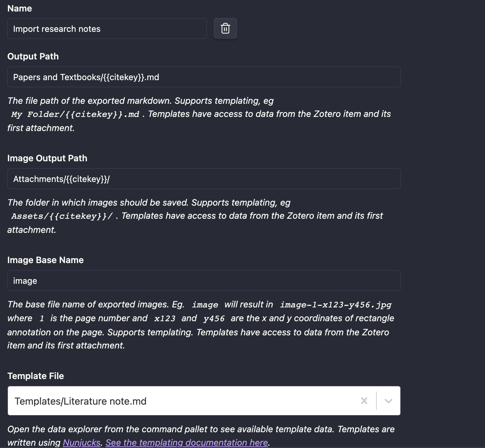
Task: Focus the Image Output Path input
Action: pos(203,179)
